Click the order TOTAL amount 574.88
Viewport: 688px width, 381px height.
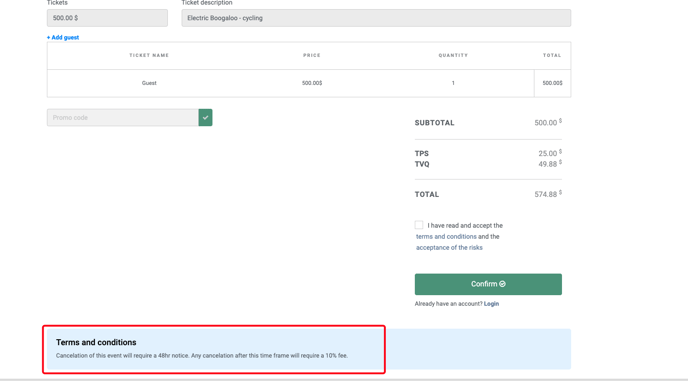click(x=548, y=194)
